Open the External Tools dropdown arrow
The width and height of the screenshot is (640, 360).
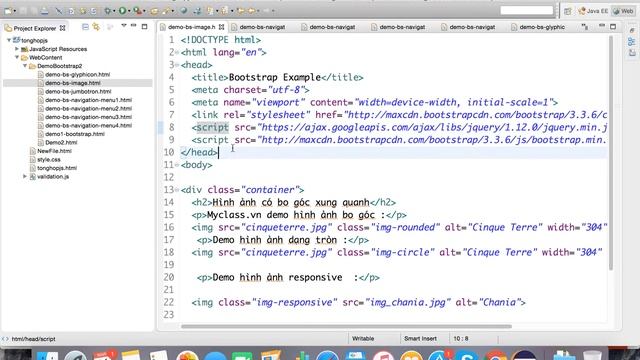pyautogui.click(x=144, y=11)
